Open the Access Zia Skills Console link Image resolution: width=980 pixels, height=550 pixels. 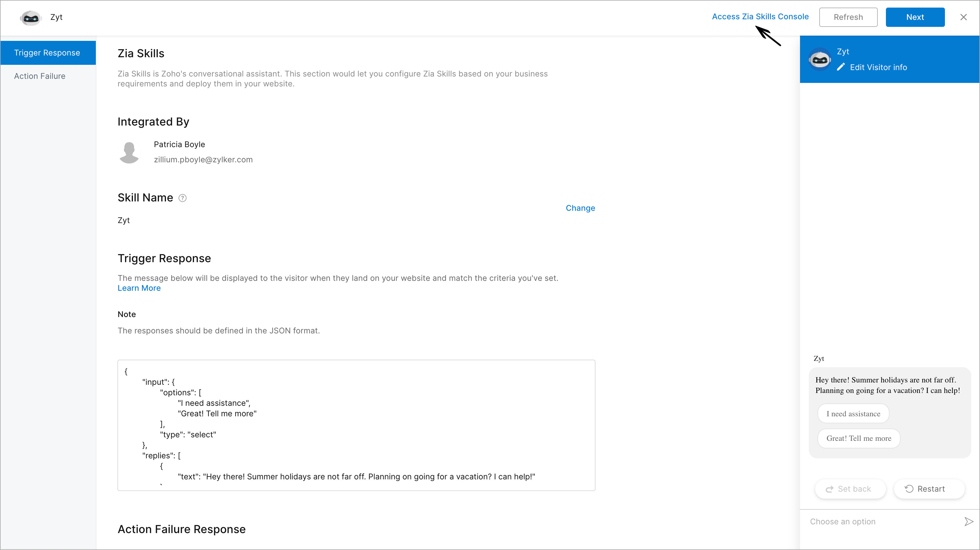[760, 17]
